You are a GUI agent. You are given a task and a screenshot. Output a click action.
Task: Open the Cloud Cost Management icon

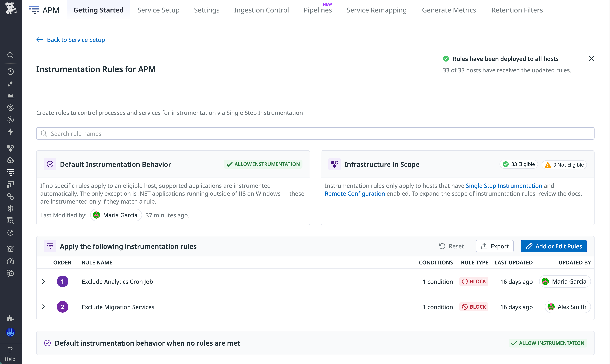[x=10, y=160]
